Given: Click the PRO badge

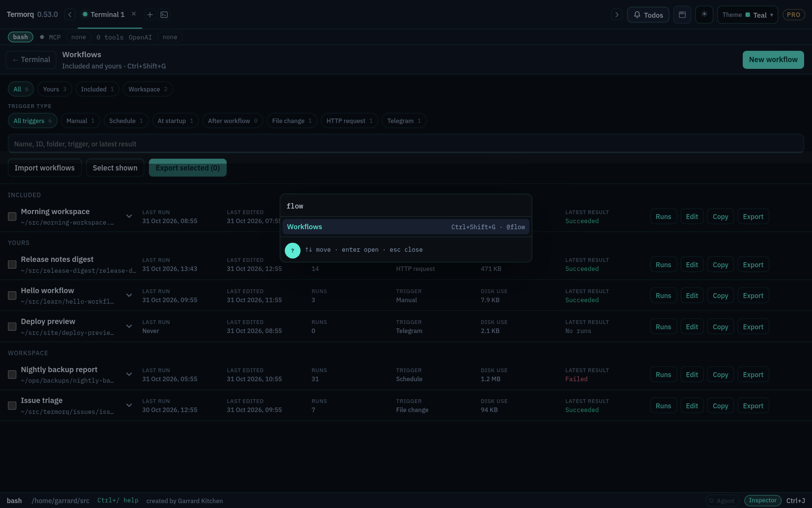Looking at the screenshot, I should pyautogui.click(x=793, y=15).
